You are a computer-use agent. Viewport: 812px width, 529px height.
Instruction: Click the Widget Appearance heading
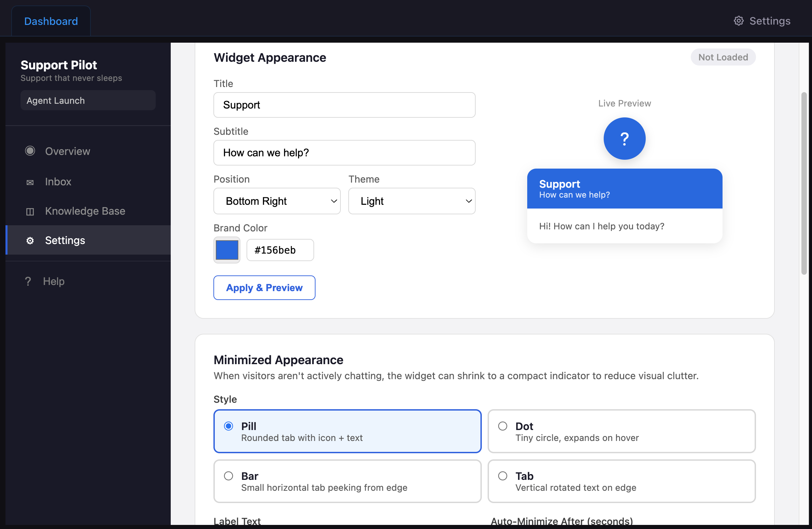point(270,58)
